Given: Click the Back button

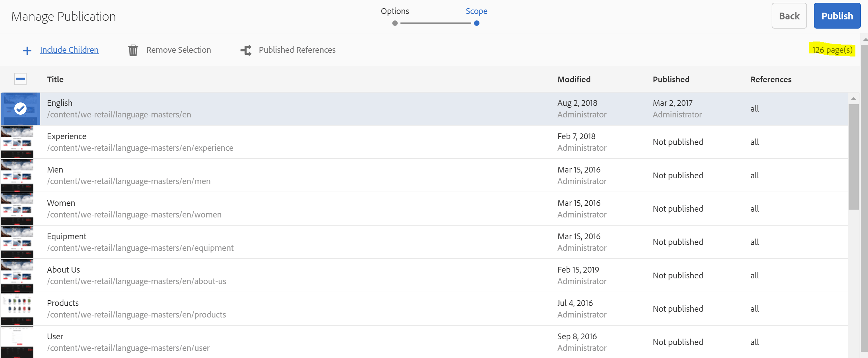Looking at the screenshot, I should [x=789, y=16].
